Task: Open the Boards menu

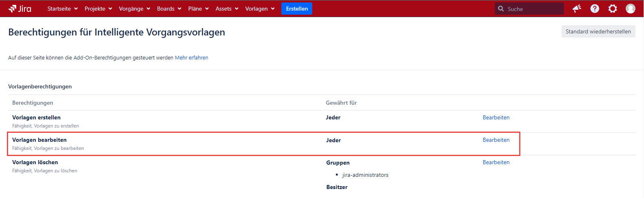Action: [169, 9]
